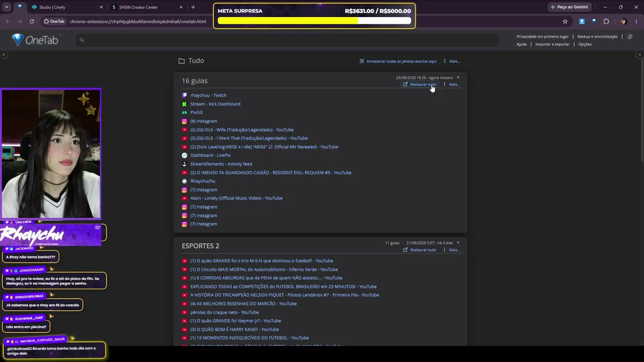Click the Tudo folder icon
Image resolution: width=644 pixels, height=362 pixels.
pos(182,61)
